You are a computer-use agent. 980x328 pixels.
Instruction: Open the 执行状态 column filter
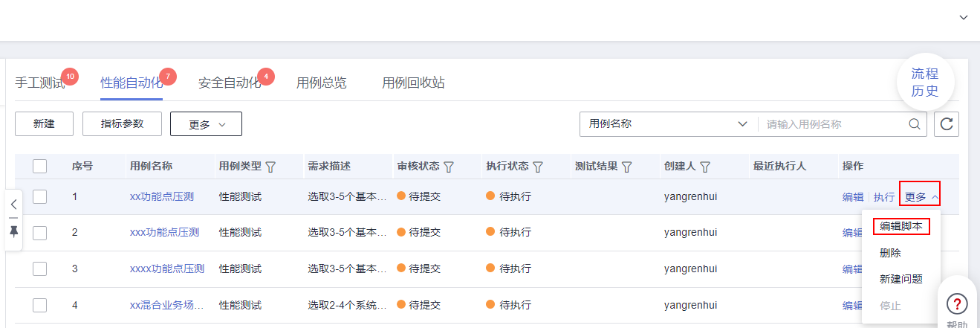(538, 167)
